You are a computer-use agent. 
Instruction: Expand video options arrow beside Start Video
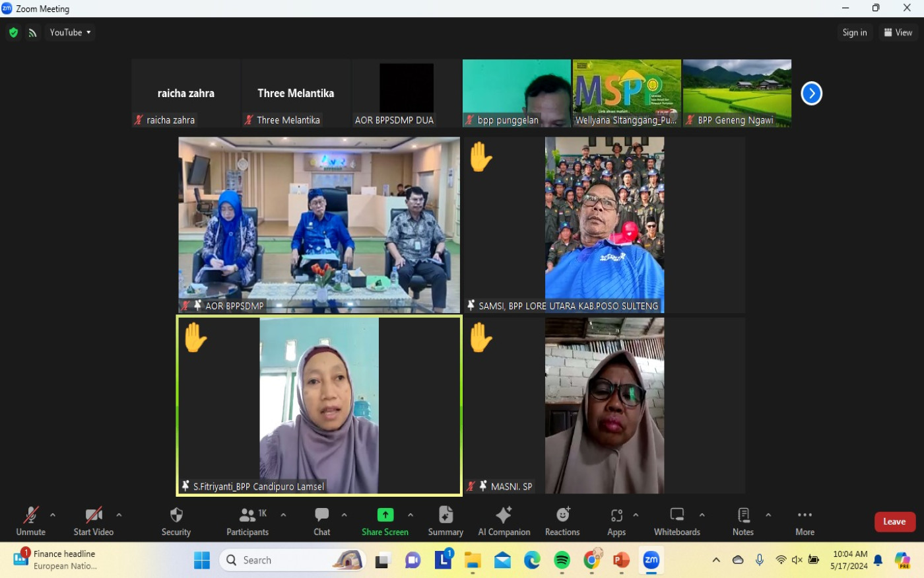pos(119,515)
